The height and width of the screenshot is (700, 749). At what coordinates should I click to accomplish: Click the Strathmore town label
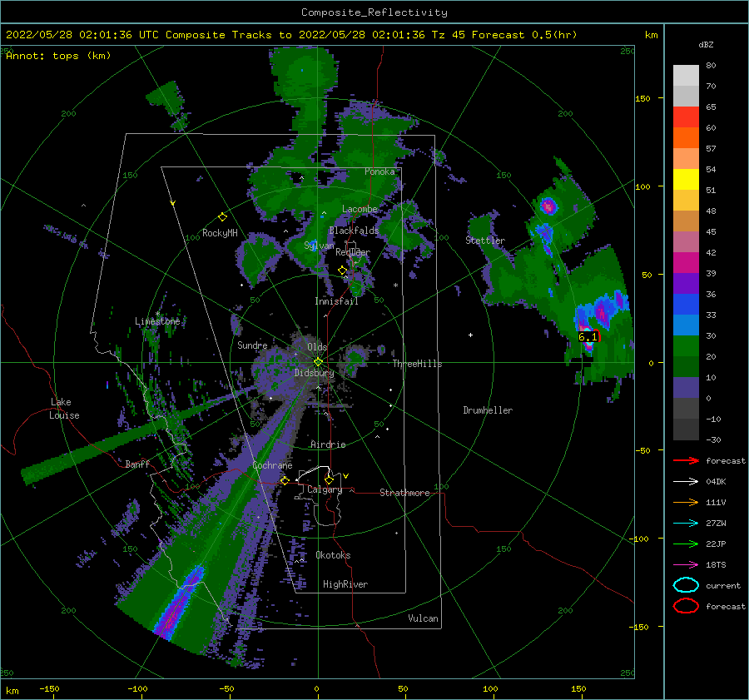[404, 493]
